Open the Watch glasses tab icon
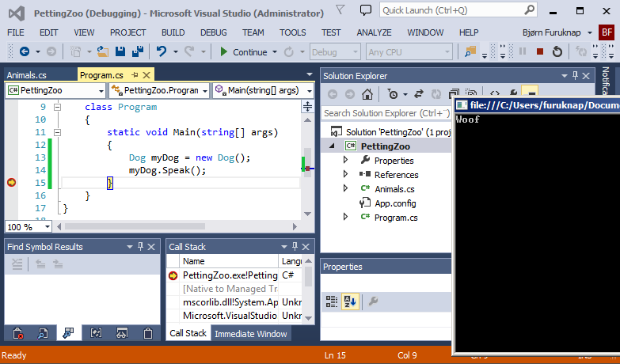The image size is (620, 364). (x=122, y=333)
